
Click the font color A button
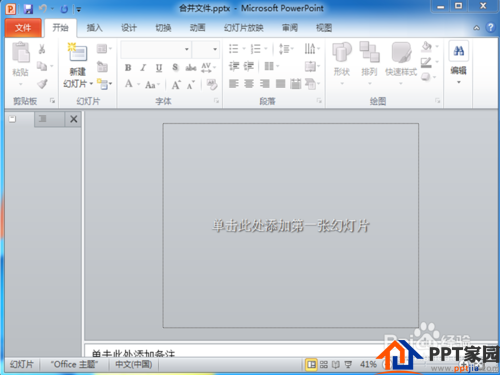(129, 84)
